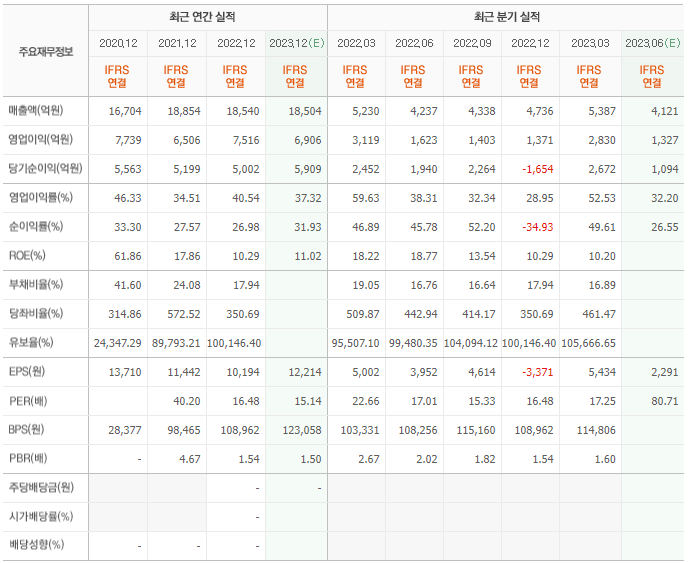Click the 1.60 PBR value
The width and height of the screenshot is (691, 563).
pyautogui.click(x=605, y=459)
